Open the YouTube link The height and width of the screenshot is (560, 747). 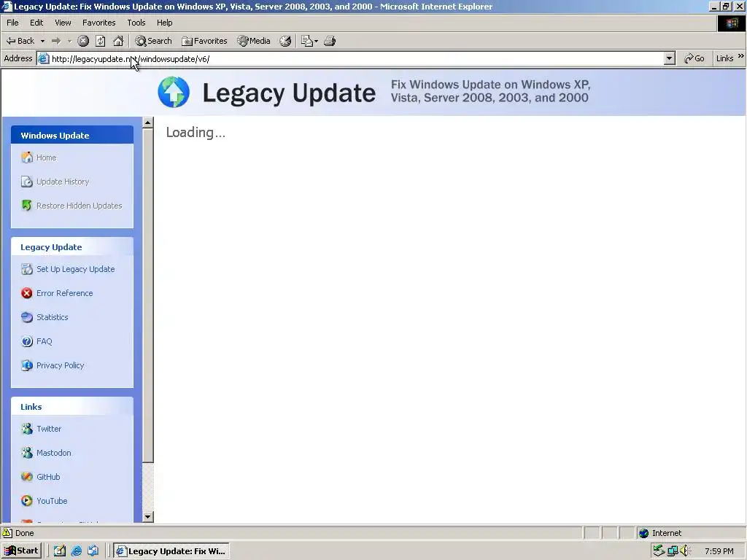pyautogui.click(x=52, y=501)
